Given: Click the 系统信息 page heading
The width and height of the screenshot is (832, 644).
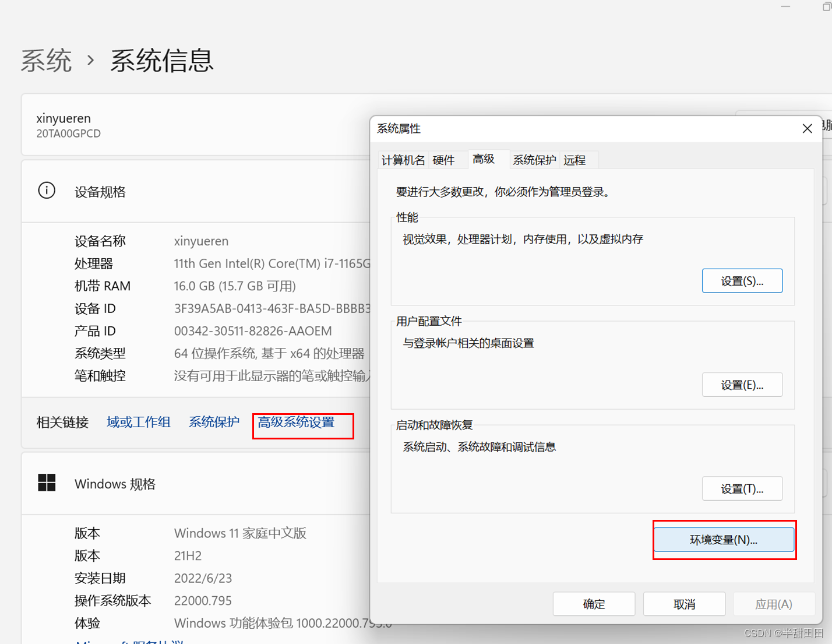Looking at the screenshot, I should [x=162, y=61].
